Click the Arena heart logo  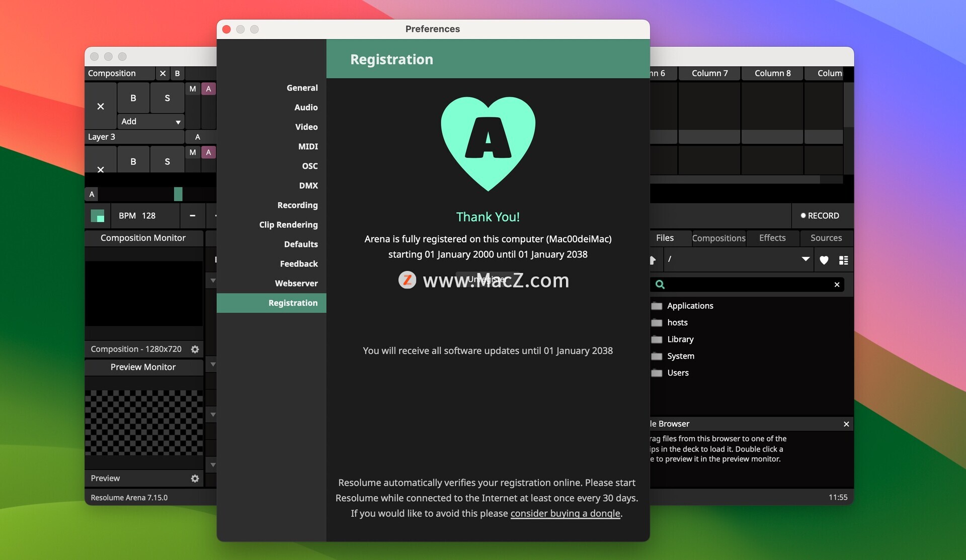tap(488, 143)
